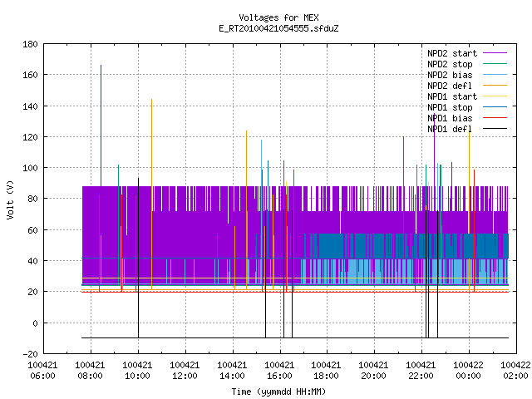Click the 100422 02:00 time tick label
532x399 pixels.
coord(515,371)
